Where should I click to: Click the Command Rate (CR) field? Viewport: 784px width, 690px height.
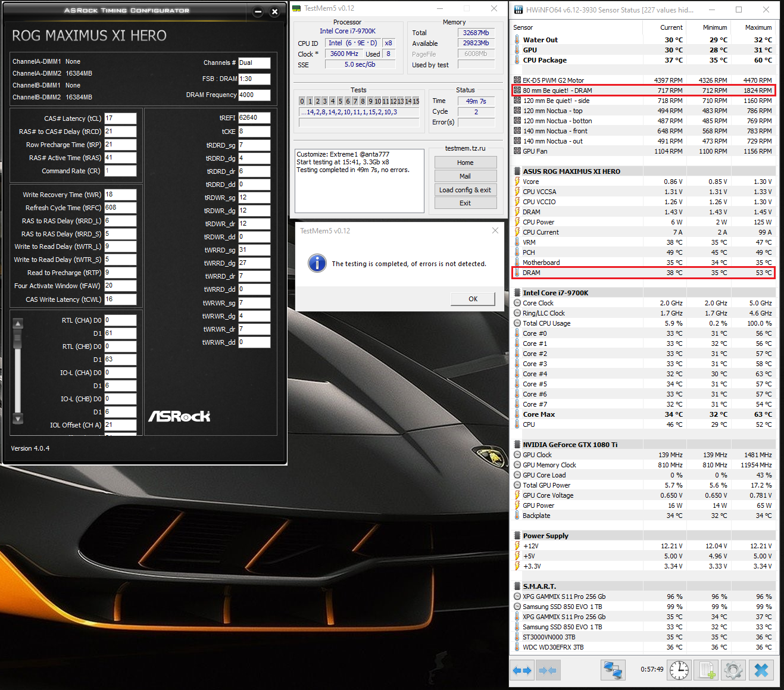click(120, 171)
